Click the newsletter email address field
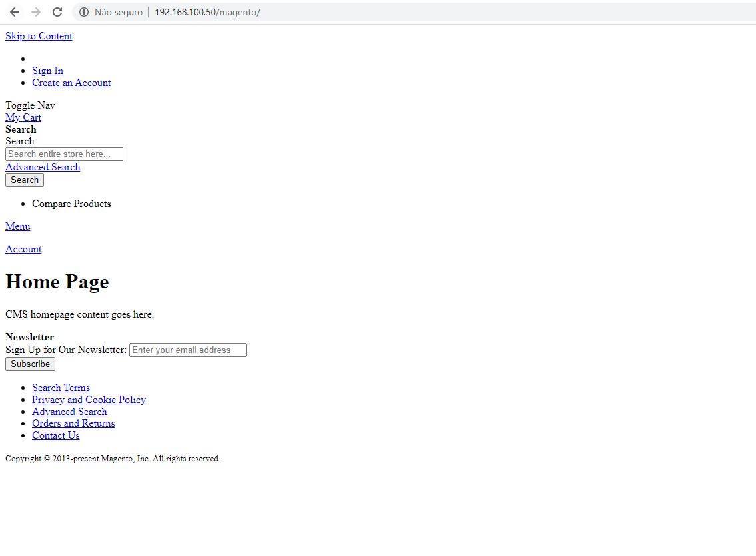Screen dimensions: 756x556 187,350
